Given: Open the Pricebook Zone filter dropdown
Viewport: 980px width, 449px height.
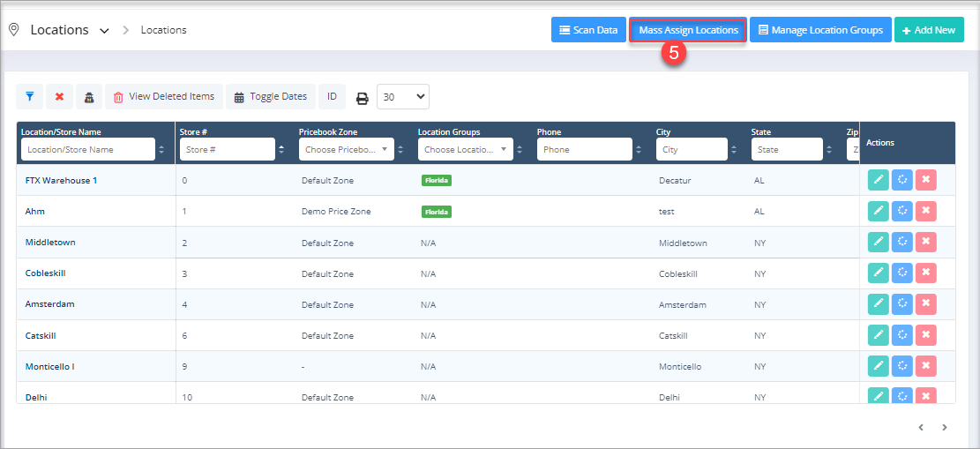Looking at the screenshot, I should click(x=347, y=150).
